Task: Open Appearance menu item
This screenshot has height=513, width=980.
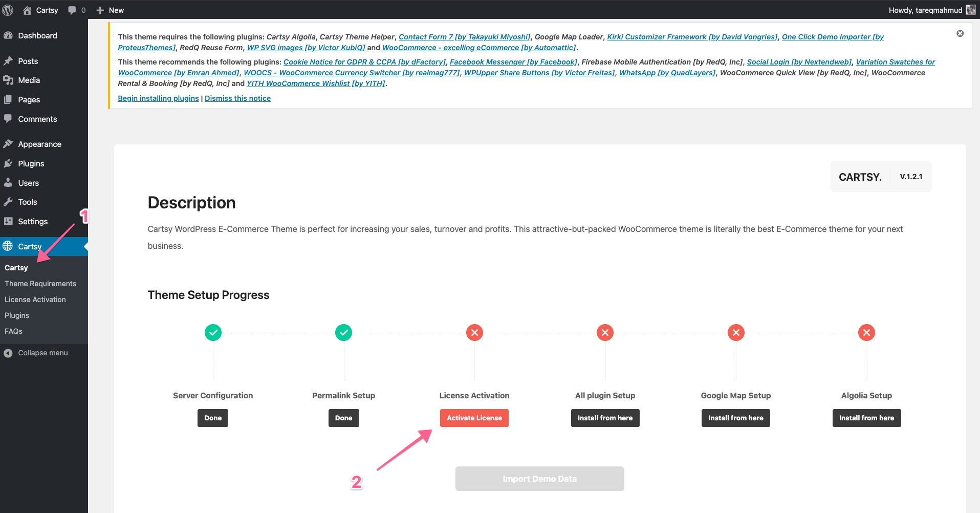Action: [x=44, y=144]
